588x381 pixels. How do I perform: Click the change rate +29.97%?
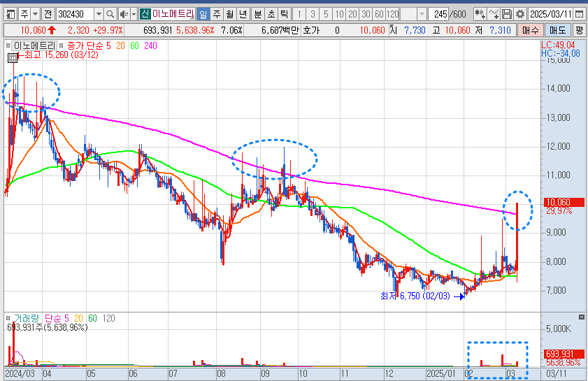(108, 30)
